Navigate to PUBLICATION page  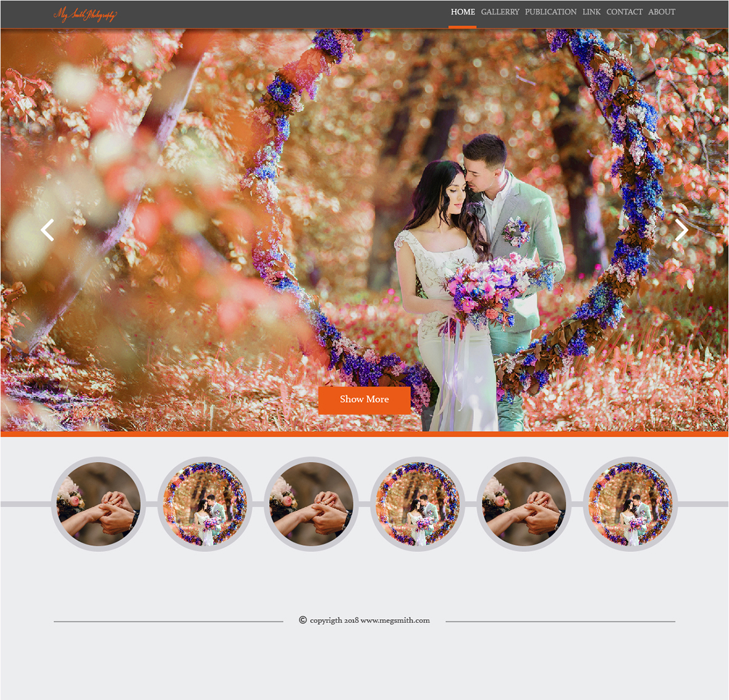[x=550, y=12]
